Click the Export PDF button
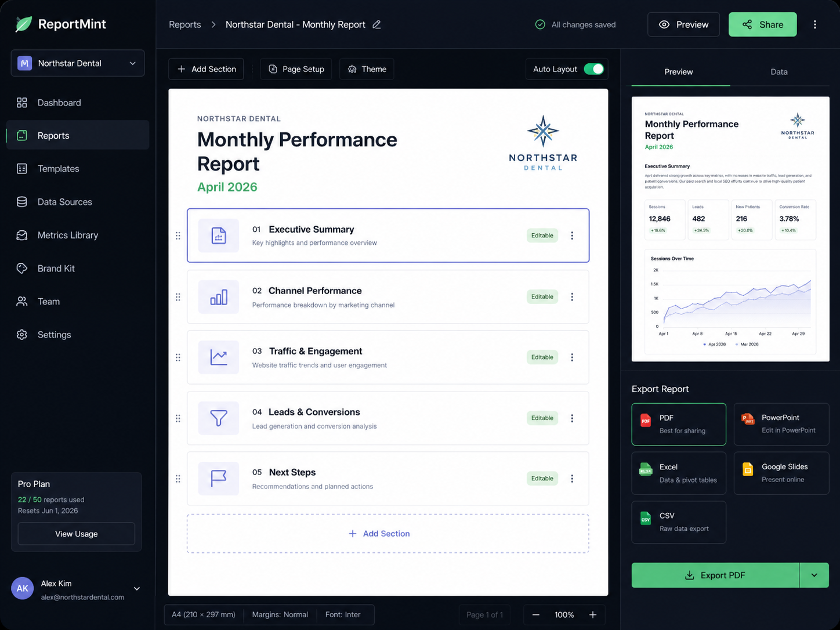 pyautogui.click(x=715, y=575)
